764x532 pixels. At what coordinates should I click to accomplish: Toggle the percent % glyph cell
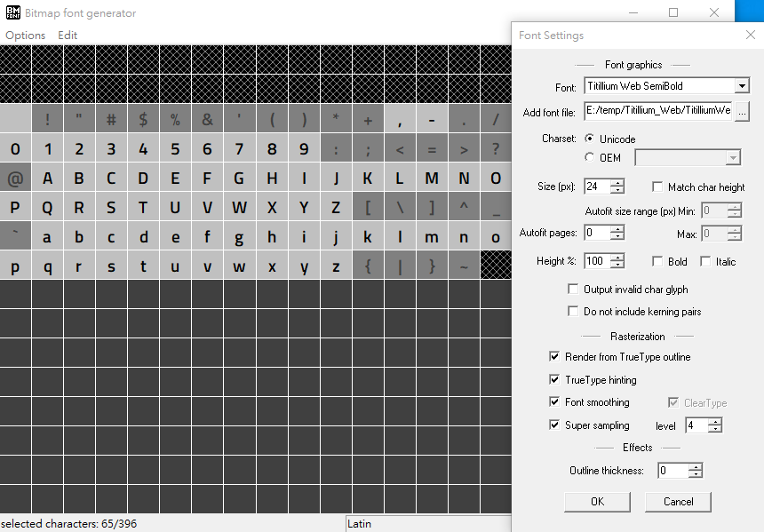coord(175,119)
